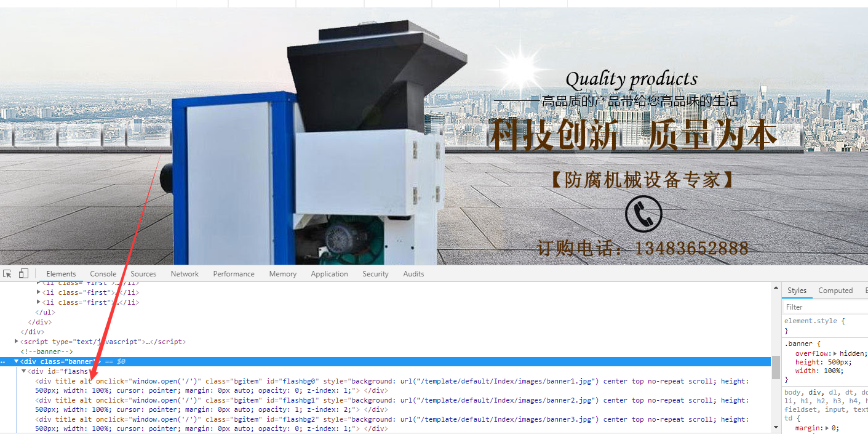868x434 pixels.
Task: Click the Styles Filter input field
Action: [x=824, y=307]
